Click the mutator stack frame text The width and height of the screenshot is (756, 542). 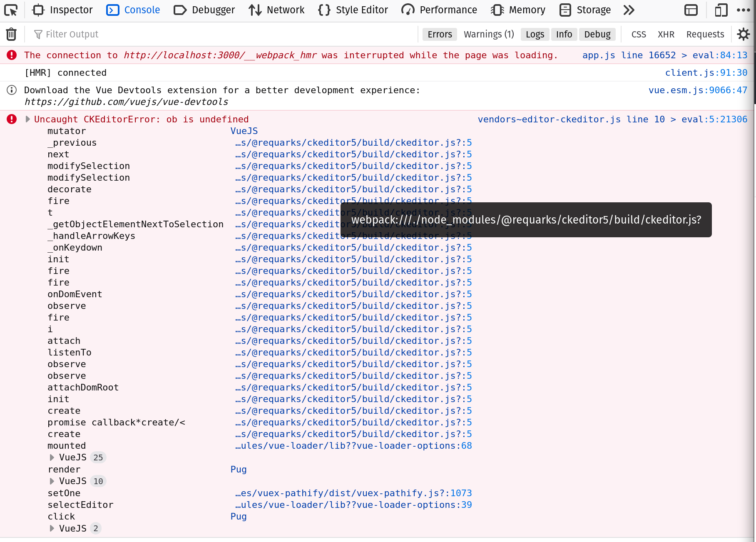click(x=67, y=131)
